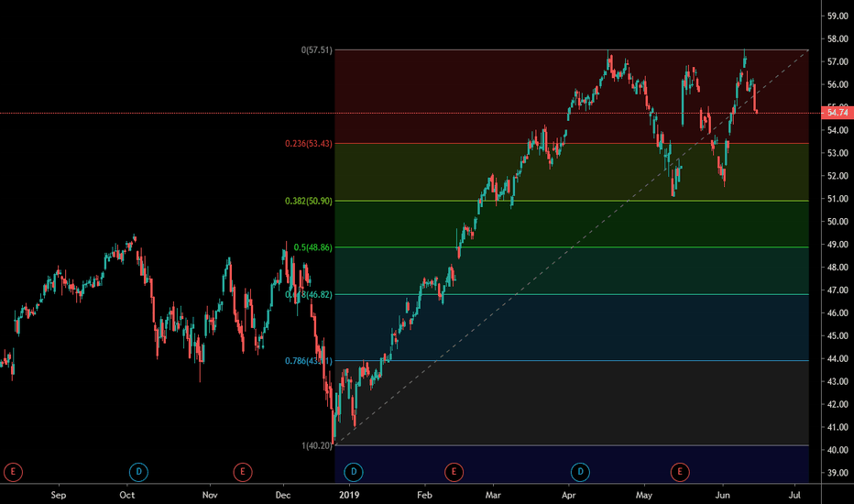Select the 0.618(46.82) Fibonacci level label

point(308,295)
